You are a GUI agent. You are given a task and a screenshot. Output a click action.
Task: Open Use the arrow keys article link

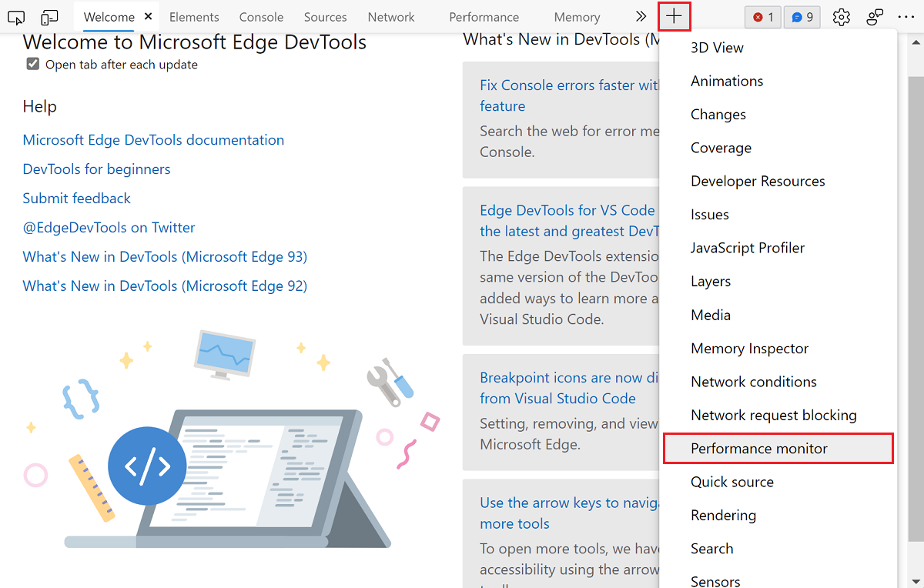tap(569, 513)
